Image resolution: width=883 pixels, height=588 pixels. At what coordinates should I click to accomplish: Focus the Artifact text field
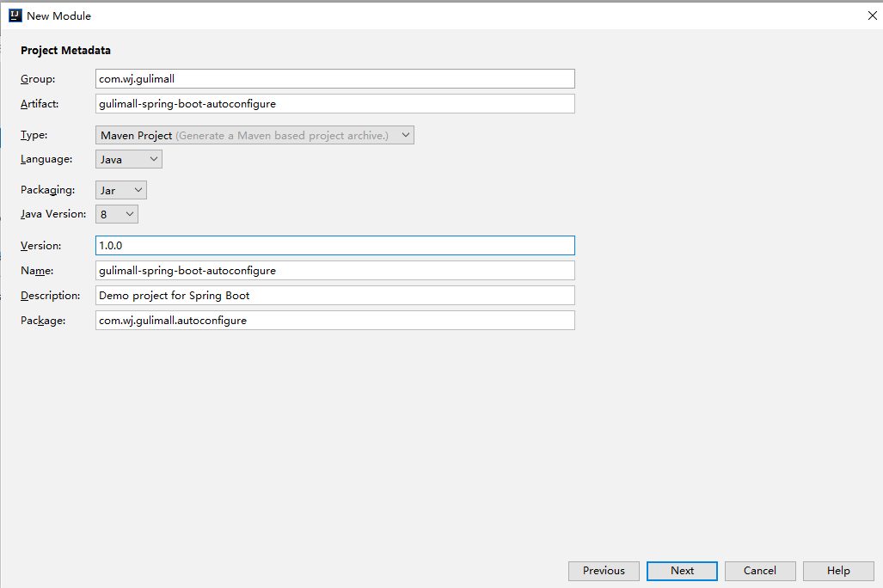tap(334, 104)
